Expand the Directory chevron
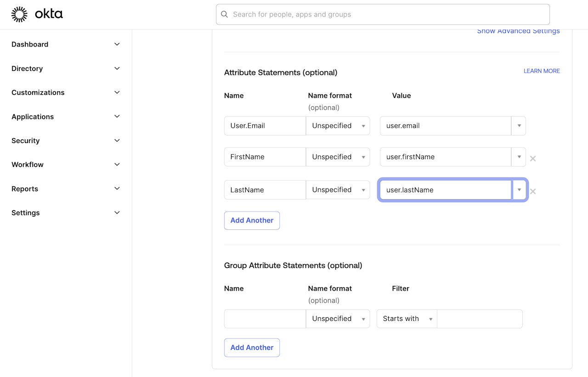 117,69
